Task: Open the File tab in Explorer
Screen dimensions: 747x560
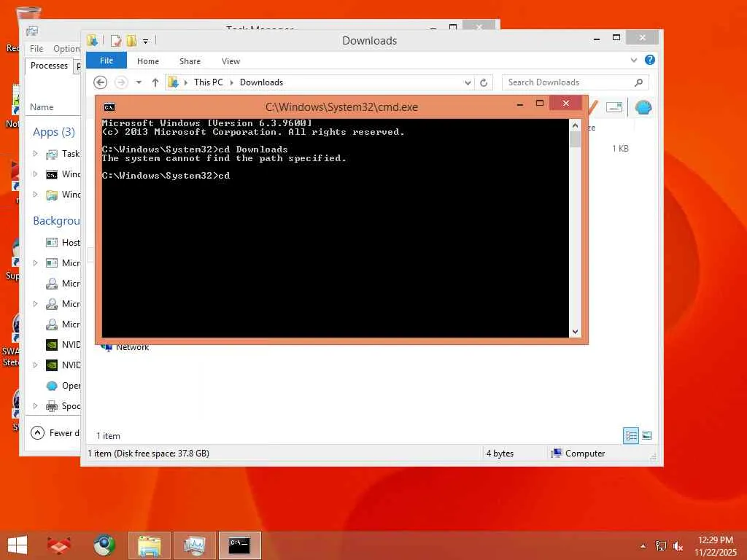Action: [107, 61]
